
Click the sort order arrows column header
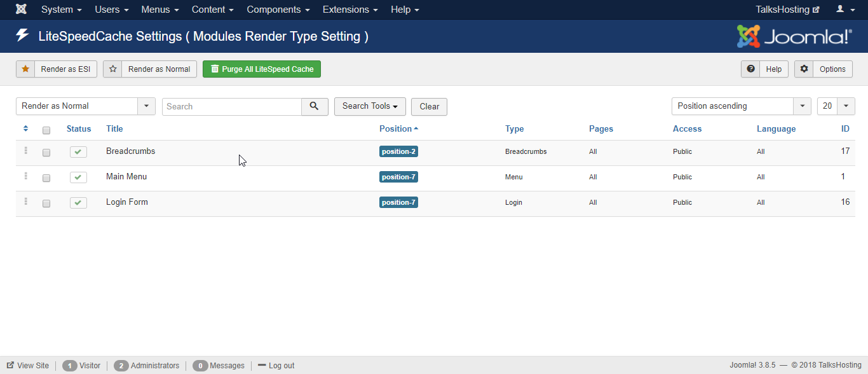(25, 128)
